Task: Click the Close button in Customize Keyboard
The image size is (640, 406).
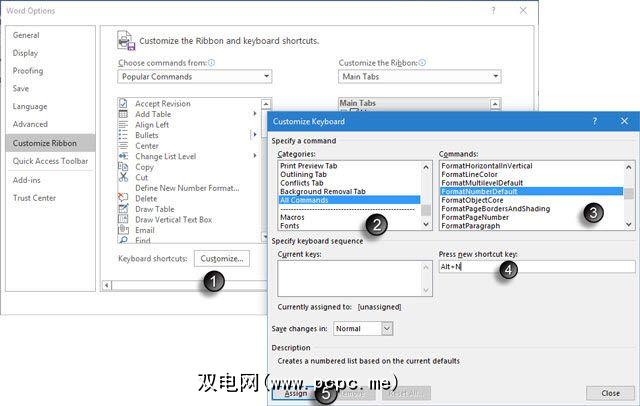Action: tap(610, 393)
